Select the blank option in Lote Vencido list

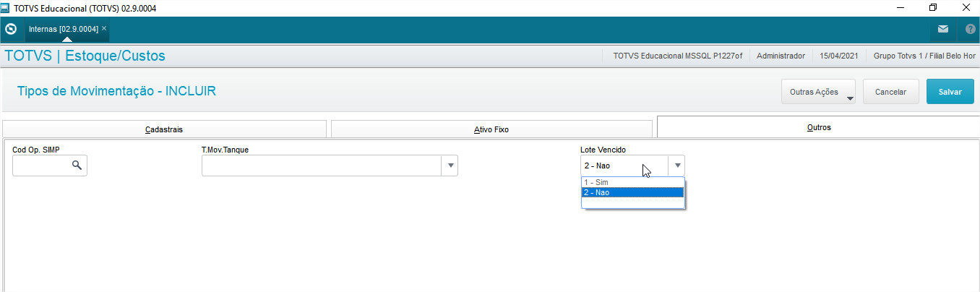(632, 202)
